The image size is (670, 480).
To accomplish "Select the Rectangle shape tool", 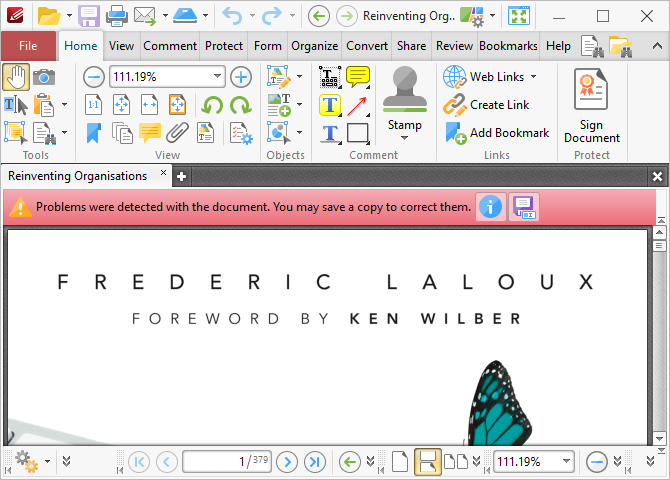I will click(358, 133).
